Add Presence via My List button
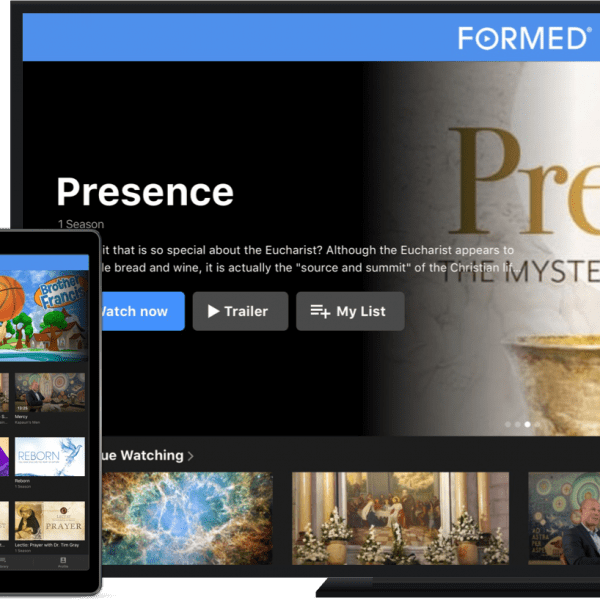Screen dimensions: 600x600 pyautogui.click(x=350, y=311)
